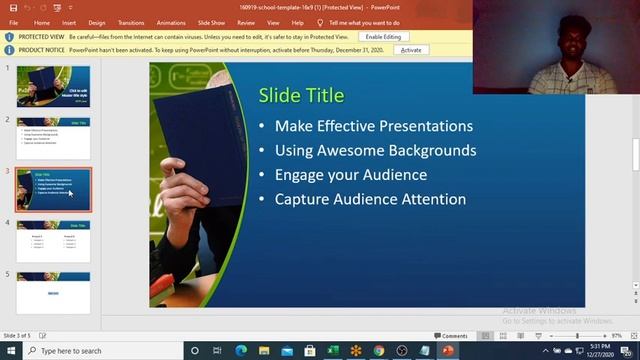This screenshot has height=360, width=640.
Task: Click the 97% zoom level
Action: coord(616,336)
